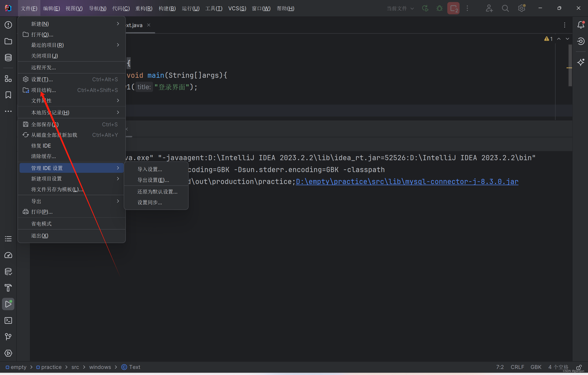Open the Search Everywhere magnifier icon
Viewport: 588px width, 375px height.
pos(505,9)
